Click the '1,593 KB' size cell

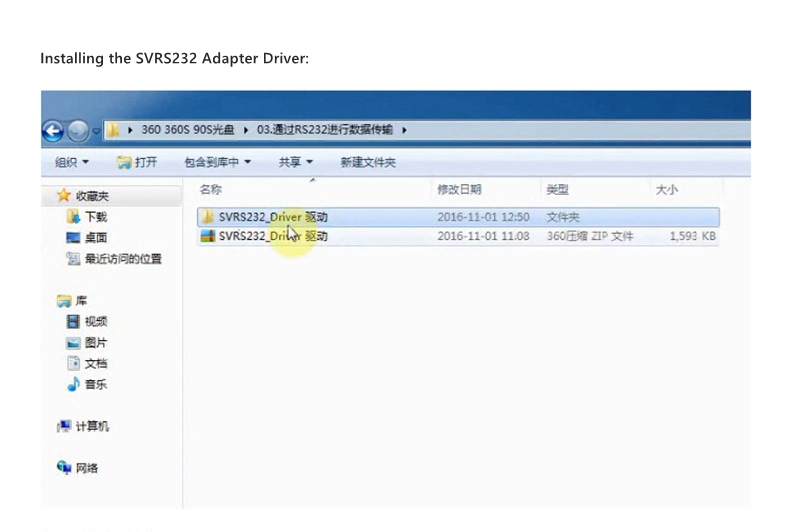(x=693, y=236)
